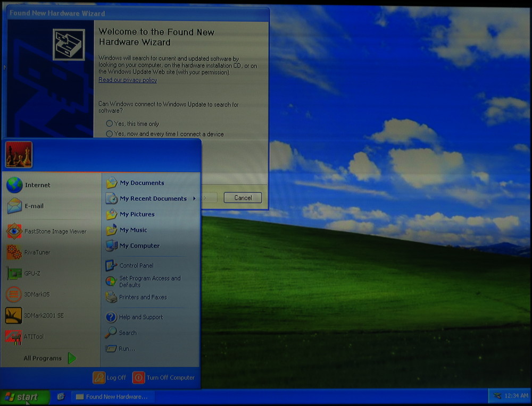
Task: Cancel the Found New Hardware Wizard
Action: pos(243,198)
